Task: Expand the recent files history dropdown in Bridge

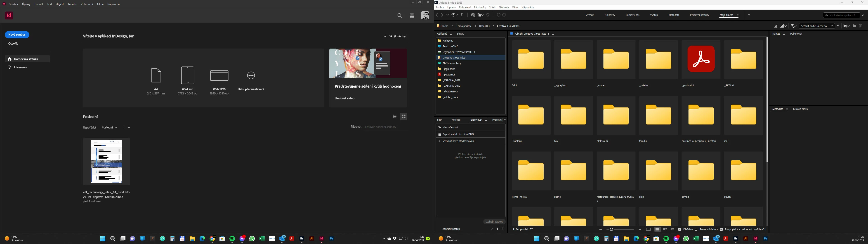Action: 455,15
